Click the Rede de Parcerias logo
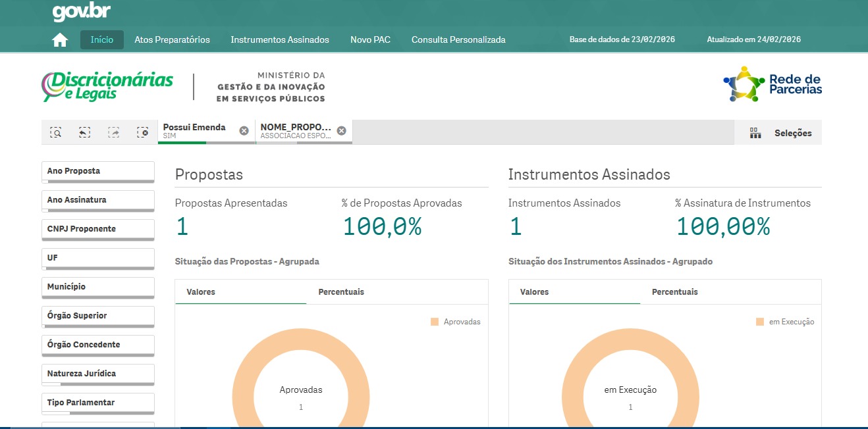This screenshot has width=868, height=429. coord(773,84)
